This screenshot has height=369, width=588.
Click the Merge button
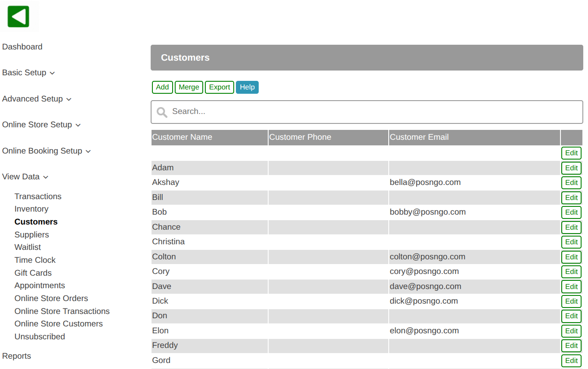click(x=189, y=87)
